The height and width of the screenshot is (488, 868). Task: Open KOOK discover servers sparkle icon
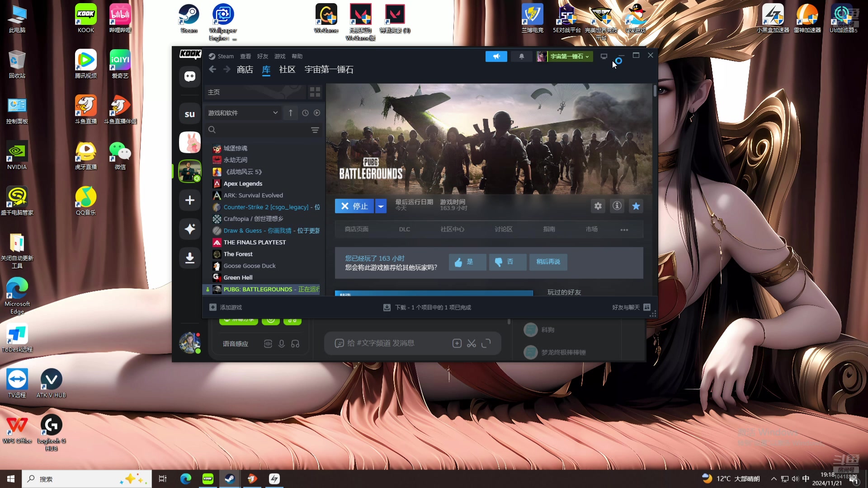(x=189, y=229)
